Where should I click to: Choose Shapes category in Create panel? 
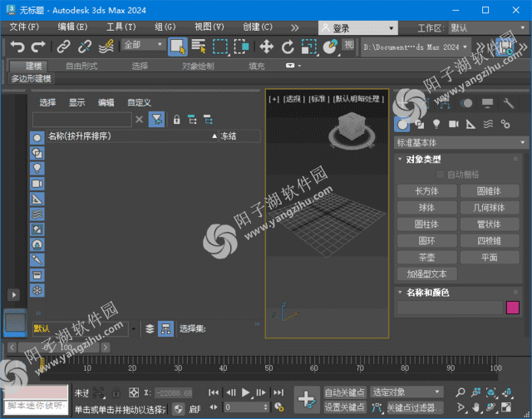(x=420, y=125)
